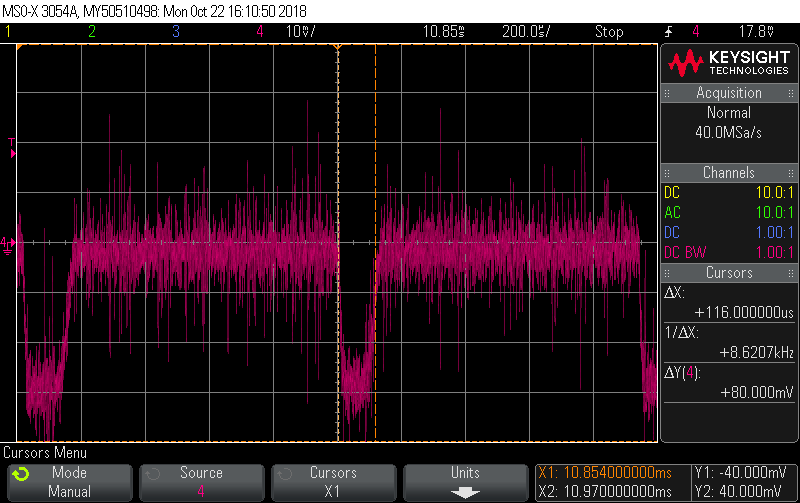Click the trigger level T marker on left edge
Image resolution: width=800 pixels, height=503 pixels.
(x=12, y=148)
